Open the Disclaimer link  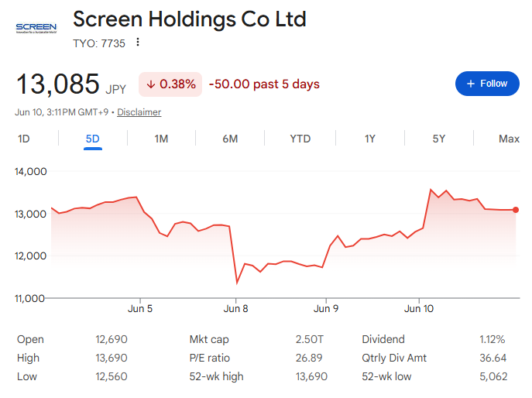coord(139,112)
